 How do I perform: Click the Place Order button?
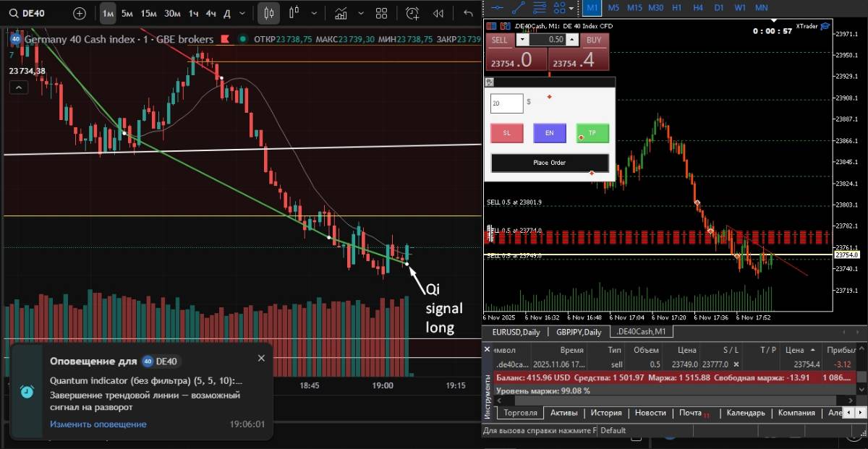pyautogui.click(x=550, y=163)
